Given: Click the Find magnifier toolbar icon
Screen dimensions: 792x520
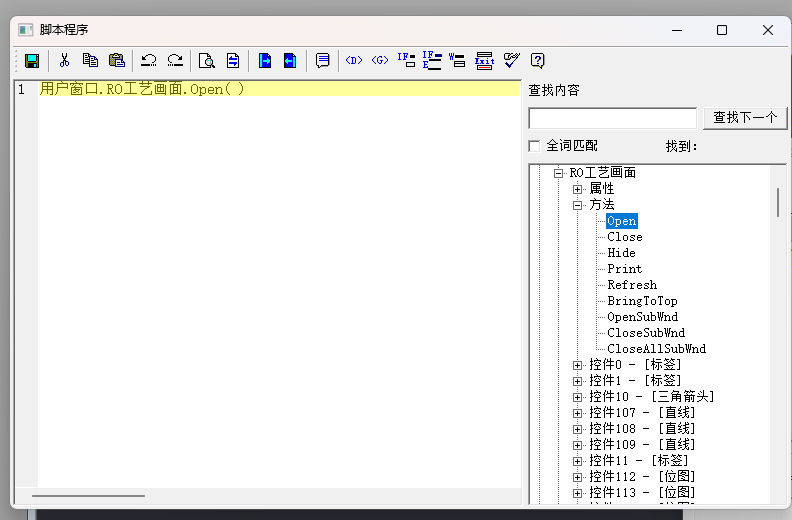Looking at the screenshot, I should [x=206, y=60].
